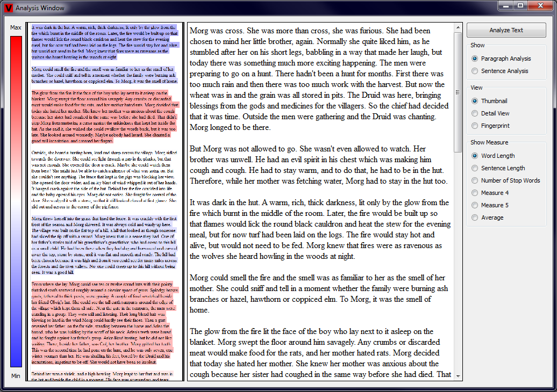The image size is (557, 392).
Task: Click the first blue thumbnail paragraph
Action: 105,42
